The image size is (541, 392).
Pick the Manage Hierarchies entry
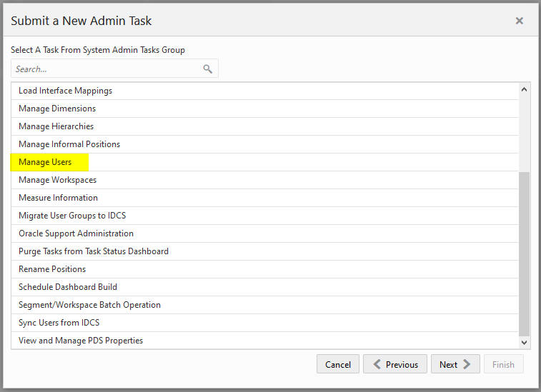tap(264, 126)
